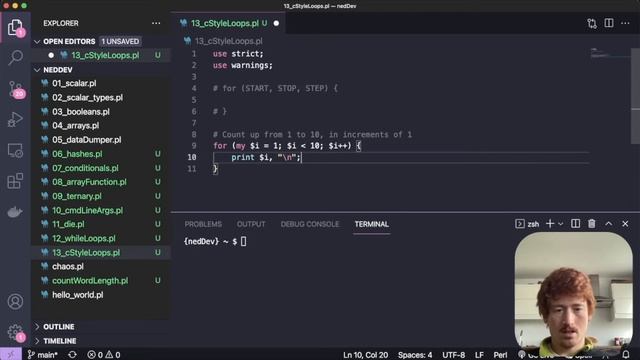The width and height of the screenshot is (640, 360).
Task: Open 05_dataDumper.pl file
Action: pos(87,140)
